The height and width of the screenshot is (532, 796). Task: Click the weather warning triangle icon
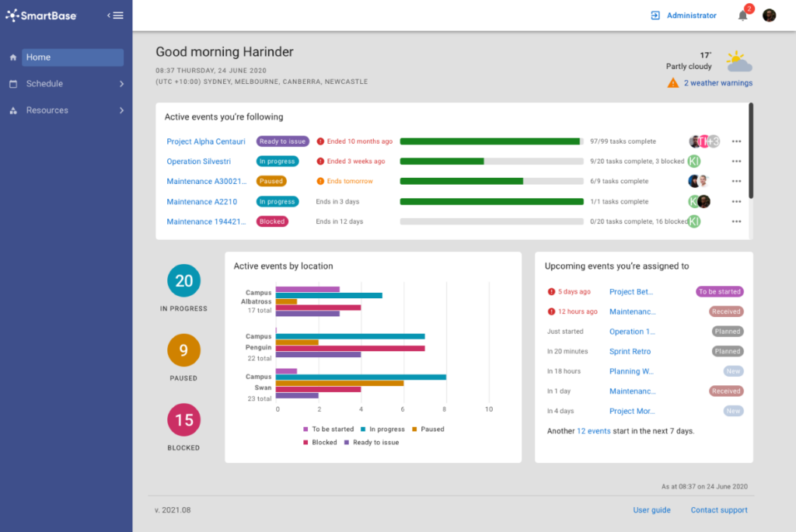tap(673, 83)
